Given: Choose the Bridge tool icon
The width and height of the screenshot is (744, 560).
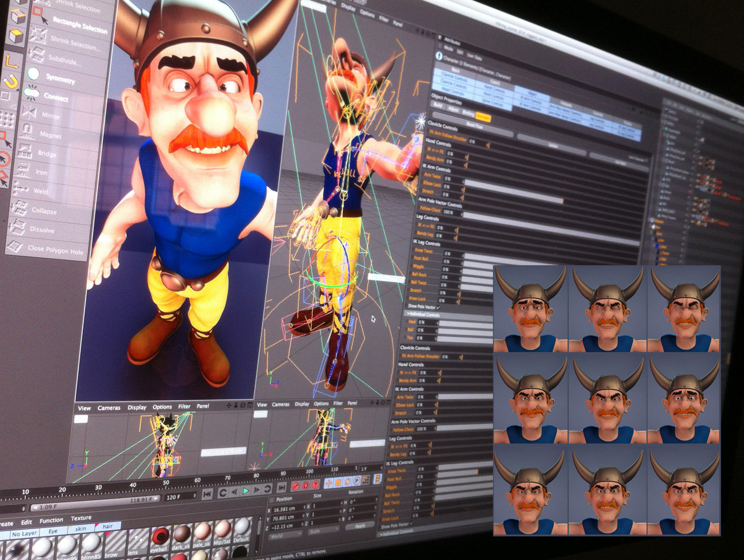Looking at the screenshot, I should pyautogui.click(x=25, y=151).
